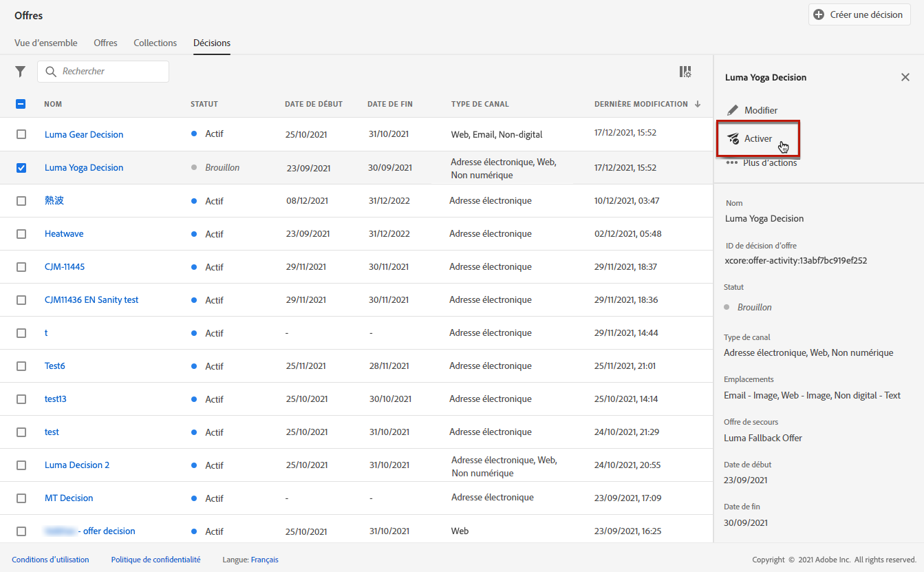This screenshot has width=924, height=572.
Task: Click the xcore:offer-activity:13abf7bc919ef252 ID text
Action: pos(796,261)
